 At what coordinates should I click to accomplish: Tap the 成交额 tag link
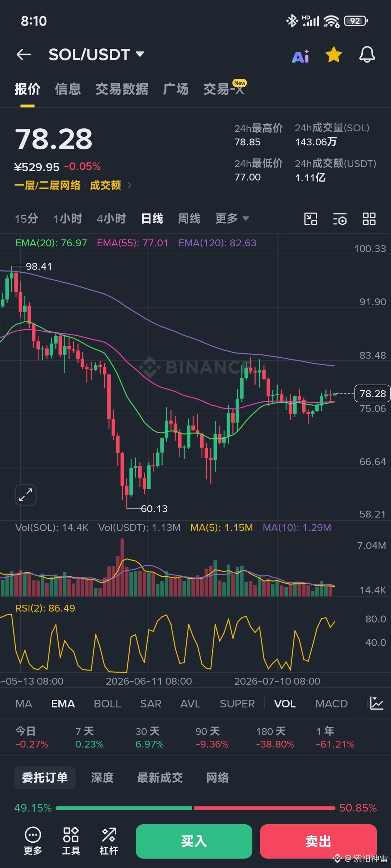(105, 186)
